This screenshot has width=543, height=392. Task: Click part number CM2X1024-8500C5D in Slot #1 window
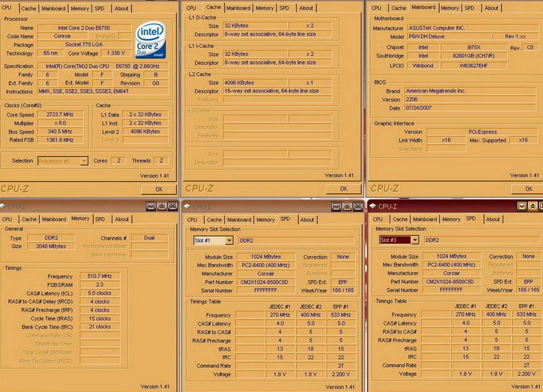(x=265, y=282)
